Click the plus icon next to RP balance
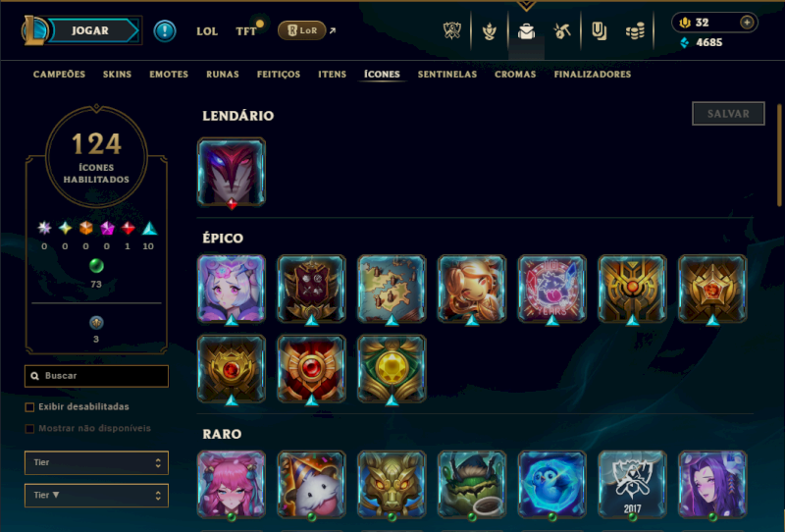Screen dimensions: 785x532 tap(747, 23)
